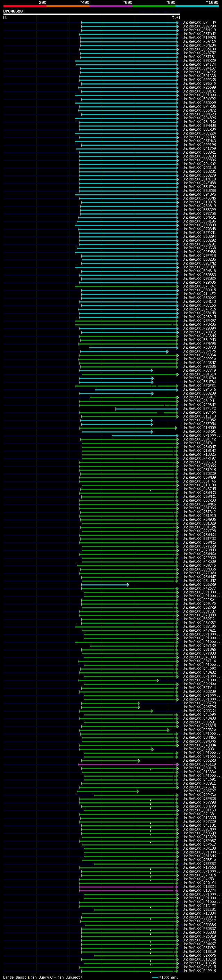The width and height of the screenshot is (222, 980).
Task: Click the cyan ~100% legend segment
Action: click(x=197, y=6)
